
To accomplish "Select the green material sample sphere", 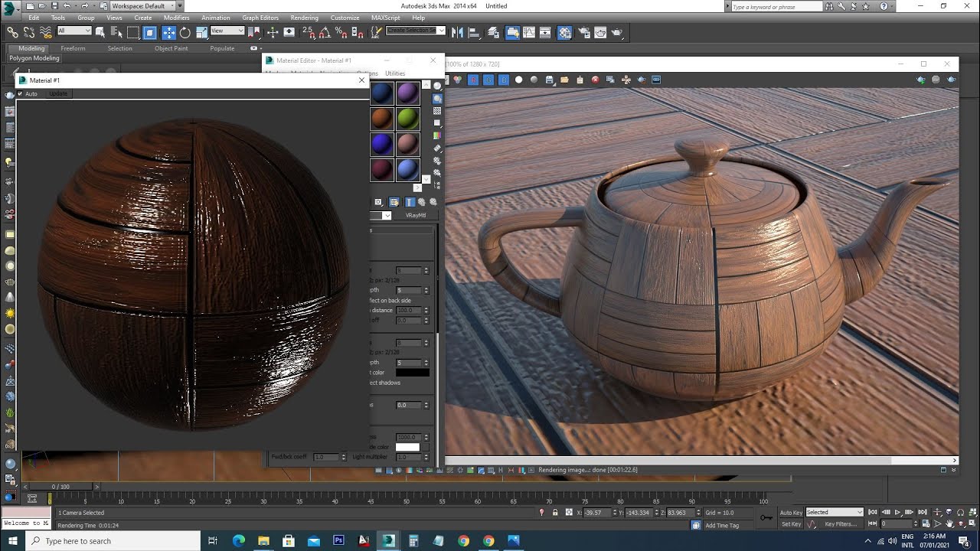I will (x=407, y=119).
